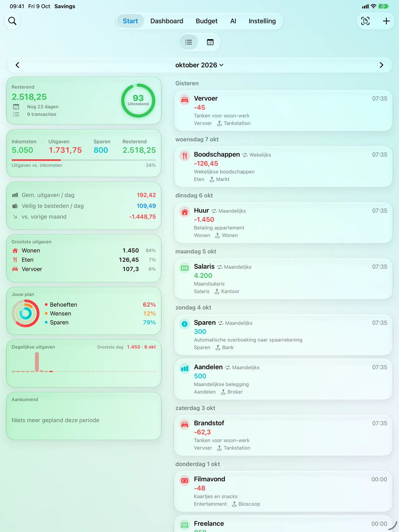The height and width of the screenshot is (532, 399).
Task: Switch to the Dashboard tab
Action: pos(167,21)
